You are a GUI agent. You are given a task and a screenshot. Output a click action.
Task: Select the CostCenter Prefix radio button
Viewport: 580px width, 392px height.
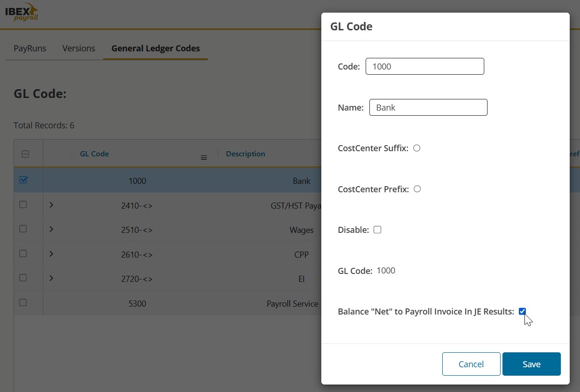point(417,189)
